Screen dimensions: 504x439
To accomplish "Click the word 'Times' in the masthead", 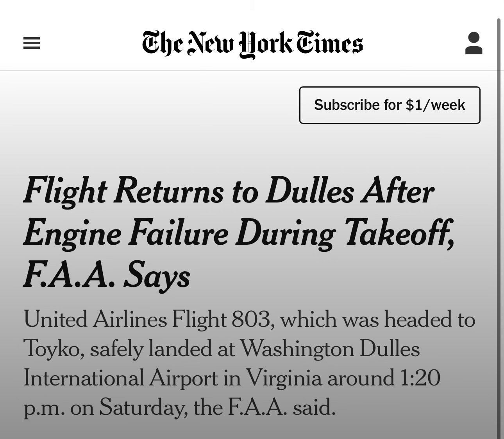I will [329, 43].
